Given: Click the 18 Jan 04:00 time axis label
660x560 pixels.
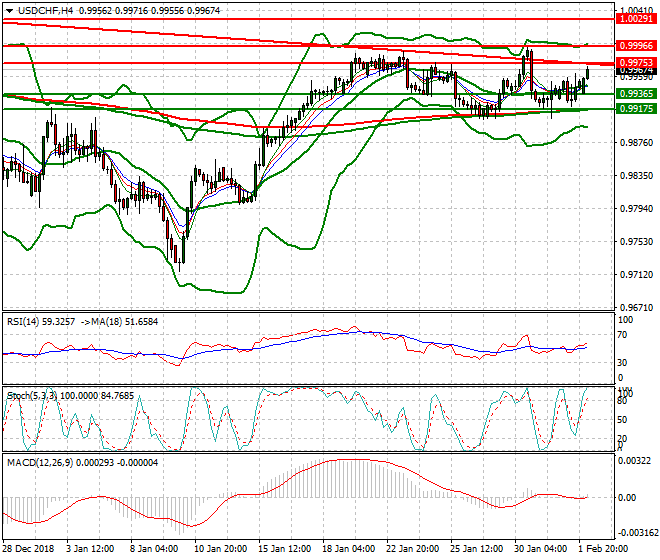Looking at the screenshot, I should click(348, 549).
